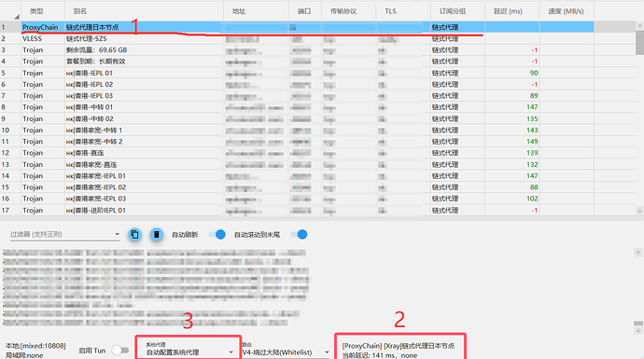Click the 订阅分组 cell of the ProxyChain row
The height and width of the screenshot is (359, 644).
pyautogui.click(x=457, y=27)
